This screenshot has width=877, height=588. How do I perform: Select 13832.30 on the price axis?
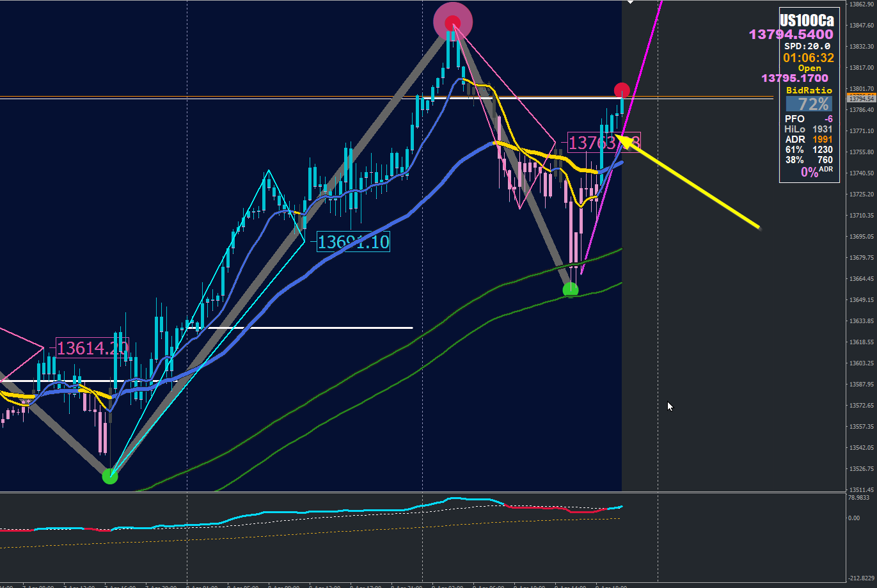pos(861,46)
